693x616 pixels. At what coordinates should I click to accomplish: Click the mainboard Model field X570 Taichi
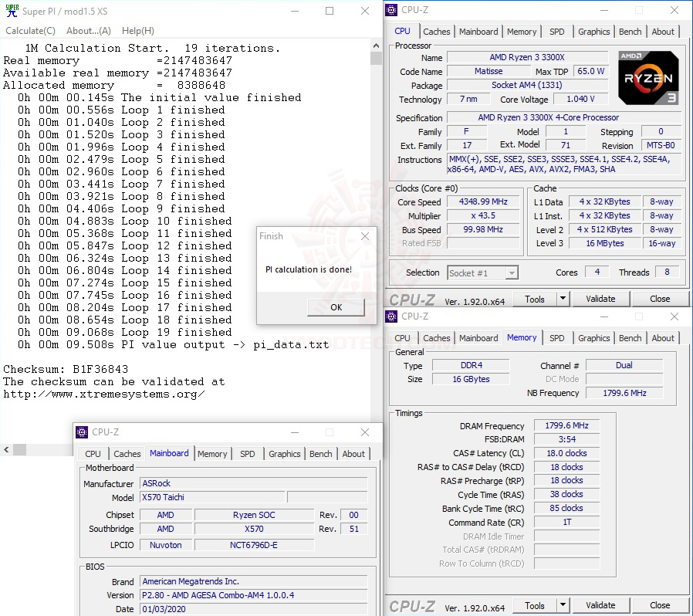(212, 497)
